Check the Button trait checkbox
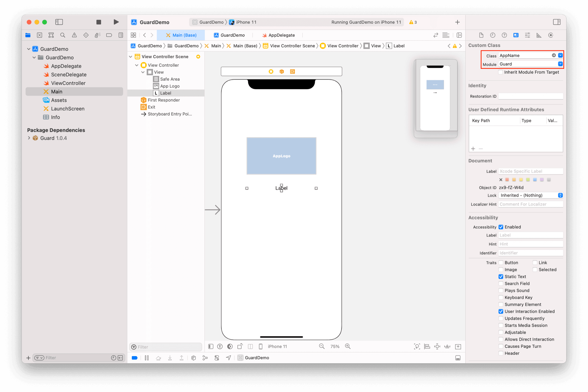 [501, 263]
